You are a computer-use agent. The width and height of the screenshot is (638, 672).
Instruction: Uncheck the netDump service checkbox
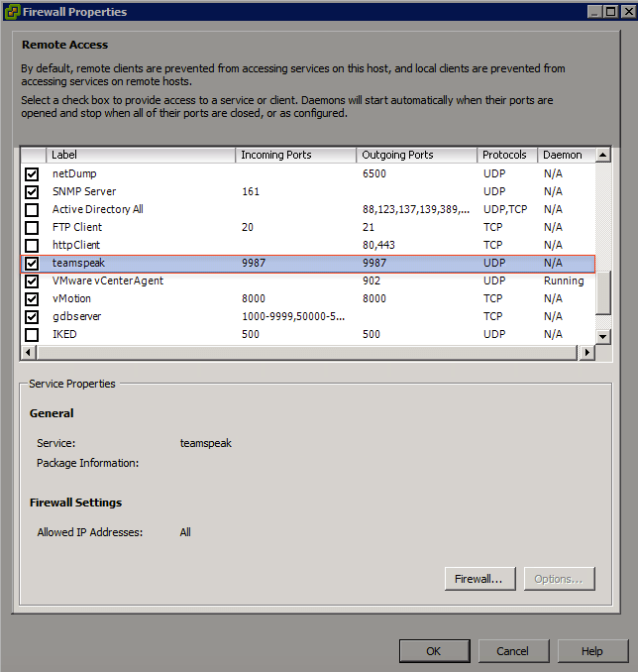32,174
